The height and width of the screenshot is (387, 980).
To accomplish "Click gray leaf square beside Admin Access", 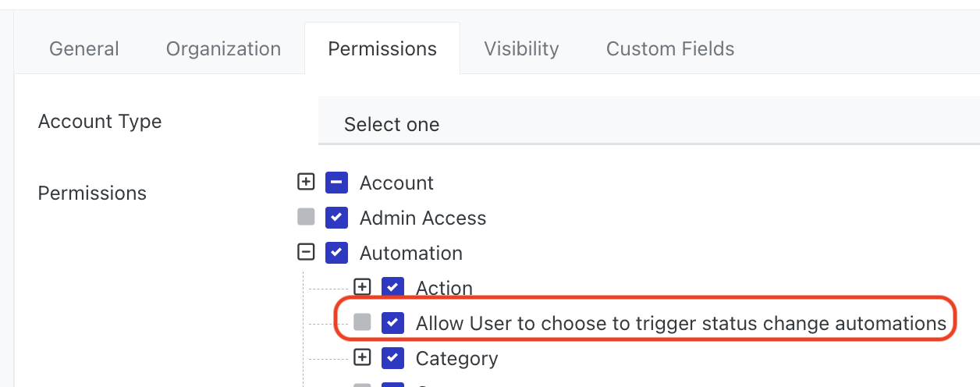I will (306, 217).
